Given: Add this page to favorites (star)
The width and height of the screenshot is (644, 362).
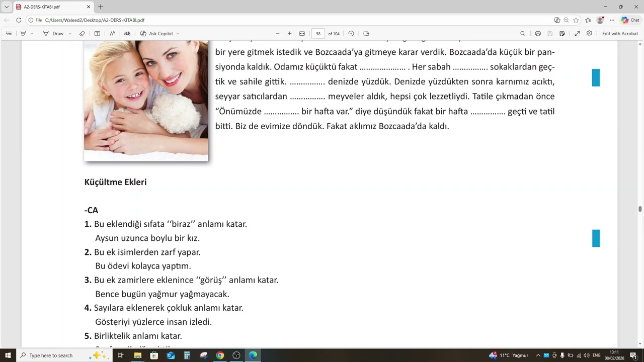Looking at the screenshot, I should click(576, 20).
